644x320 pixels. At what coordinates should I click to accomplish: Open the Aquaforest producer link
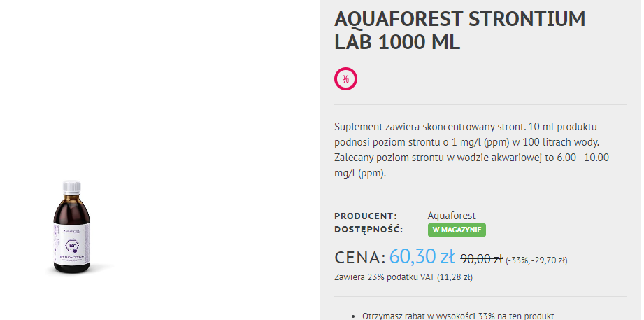(451, 216)
